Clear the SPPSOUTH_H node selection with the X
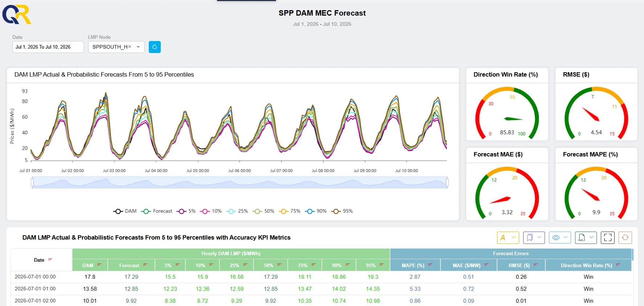Image resolution: width=644 pixels, height=306 pixels. (130, 46)
